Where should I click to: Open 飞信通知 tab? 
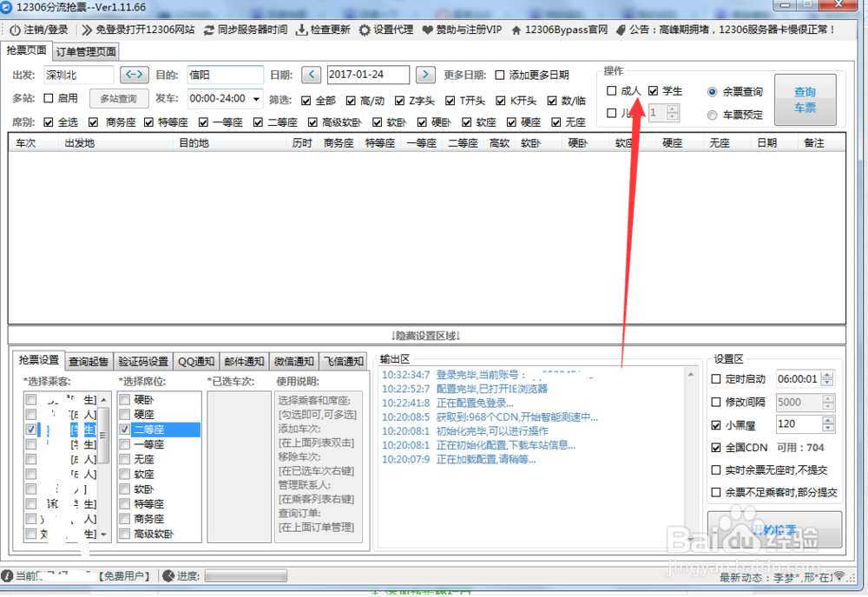tap(343, 361)
